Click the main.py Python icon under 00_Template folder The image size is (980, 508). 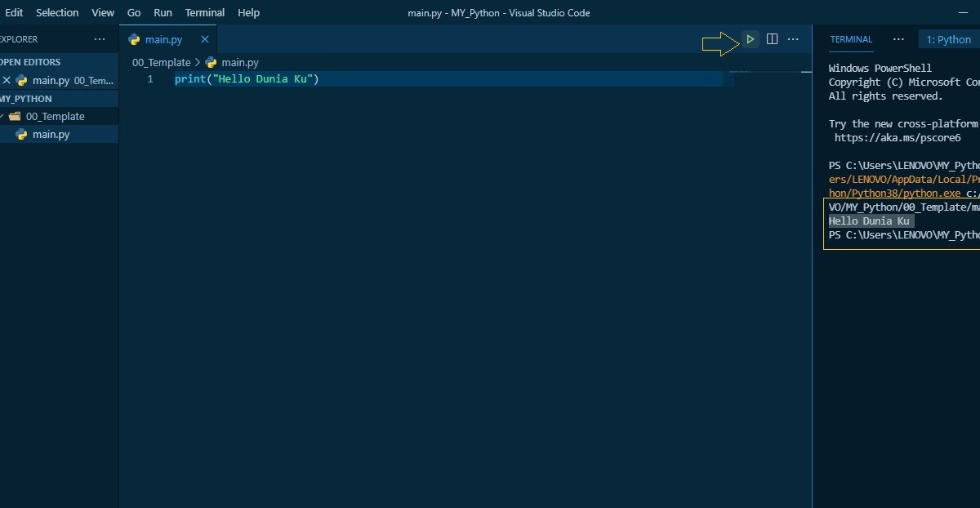(x=21, y=134)
